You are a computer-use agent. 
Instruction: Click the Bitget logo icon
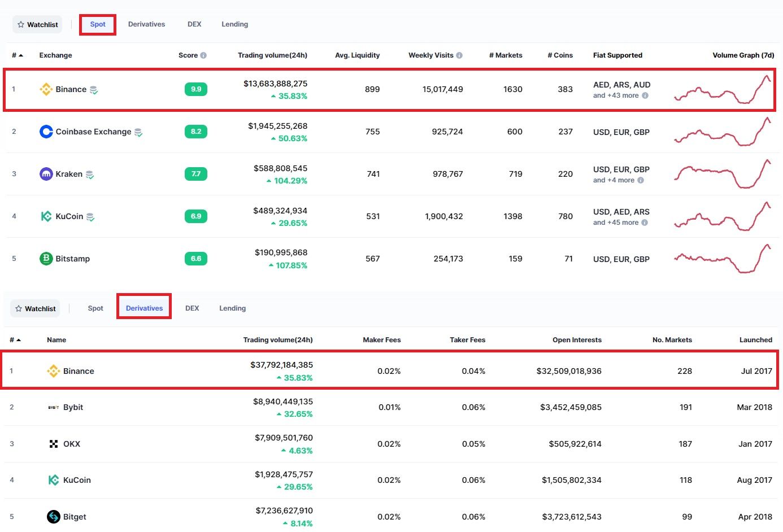pos(54,517)
